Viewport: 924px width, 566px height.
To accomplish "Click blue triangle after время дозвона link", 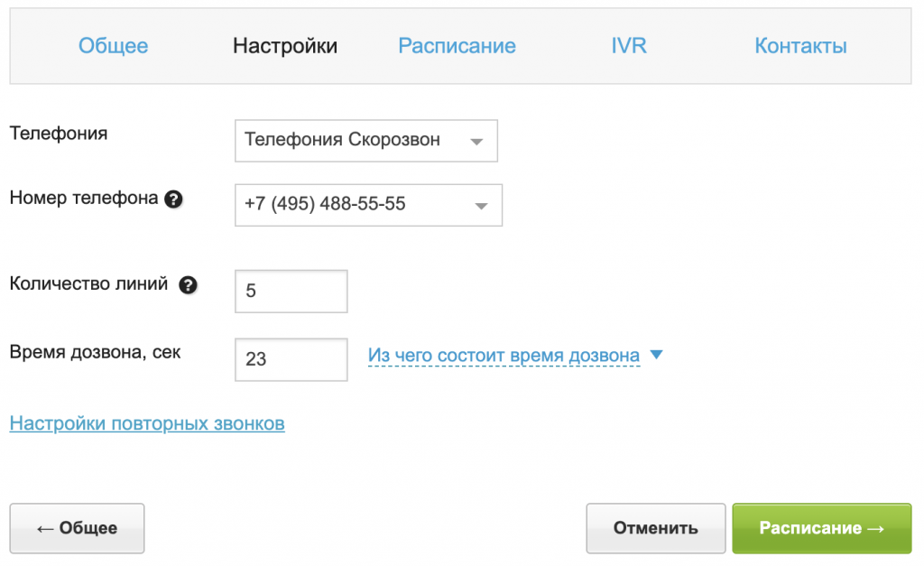I will pyautogui.click(x=656, y=356).
